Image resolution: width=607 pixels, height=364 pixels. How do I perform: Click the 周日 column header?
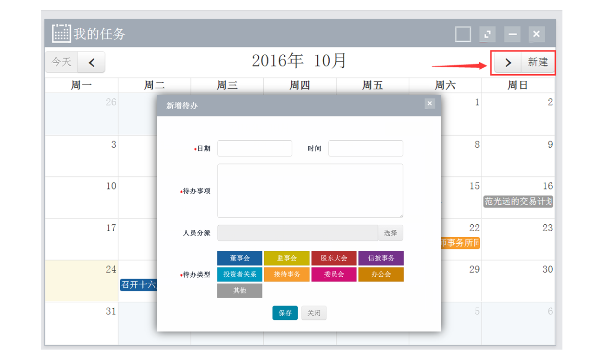(518, 85)
